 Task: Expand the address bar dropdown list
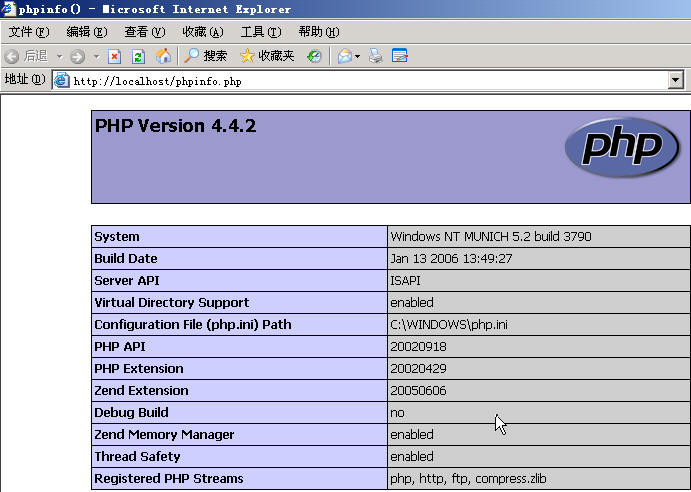tap(675, 81)
